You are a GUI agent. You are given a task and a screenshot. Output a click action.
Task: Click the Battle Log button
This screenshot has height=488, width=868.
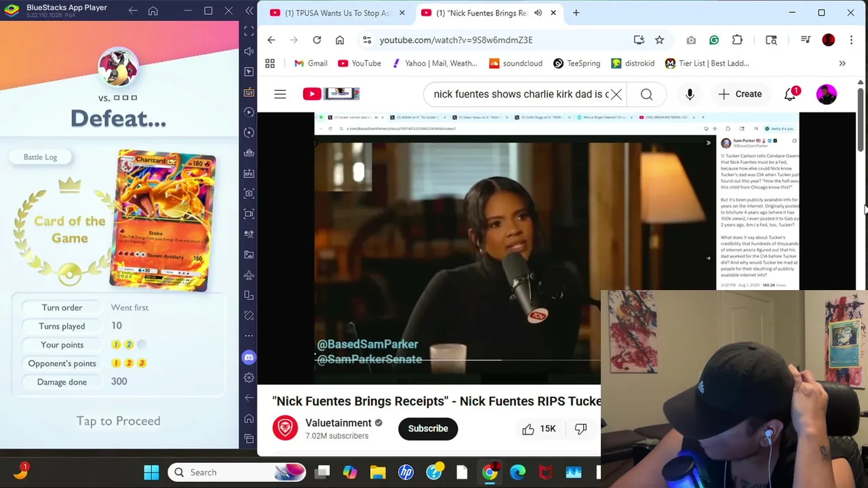(41, 157)
